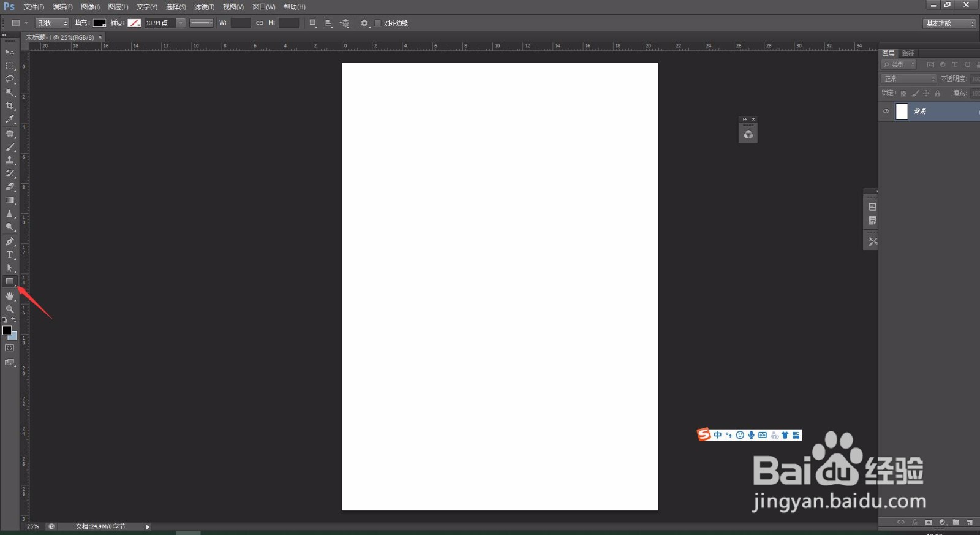Switch to the 路径 tab
The width and height of the screenshot is (980, 535).
click(908, 53)
